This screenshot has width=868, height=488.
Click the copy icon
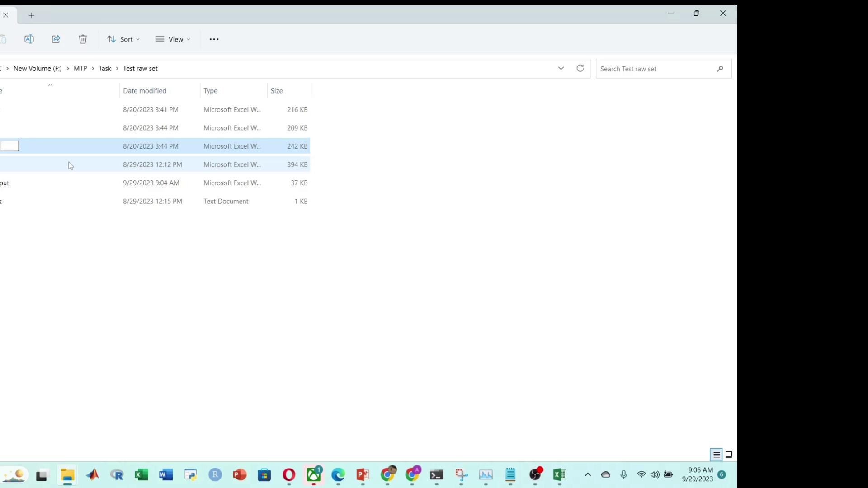[3, 39]
